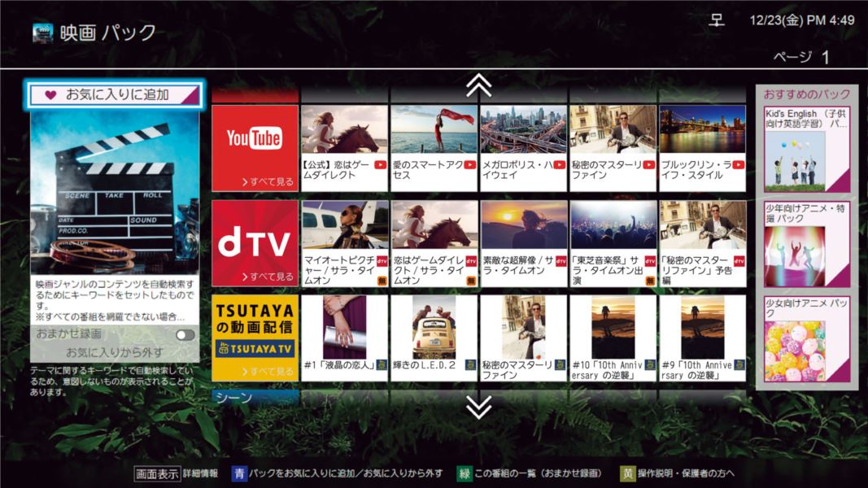
Task: Click the network status icon
Action: [x=717, y=21]
